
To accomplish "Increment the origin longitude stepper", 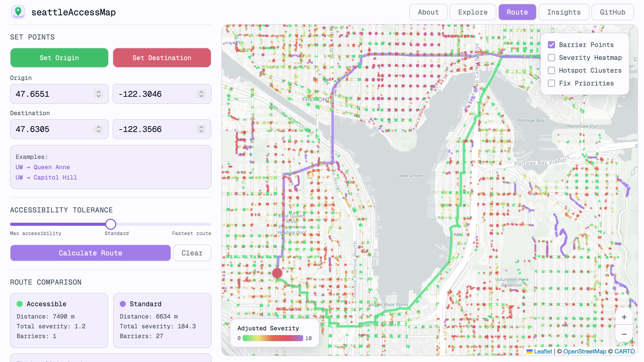I will coord(201,92).
